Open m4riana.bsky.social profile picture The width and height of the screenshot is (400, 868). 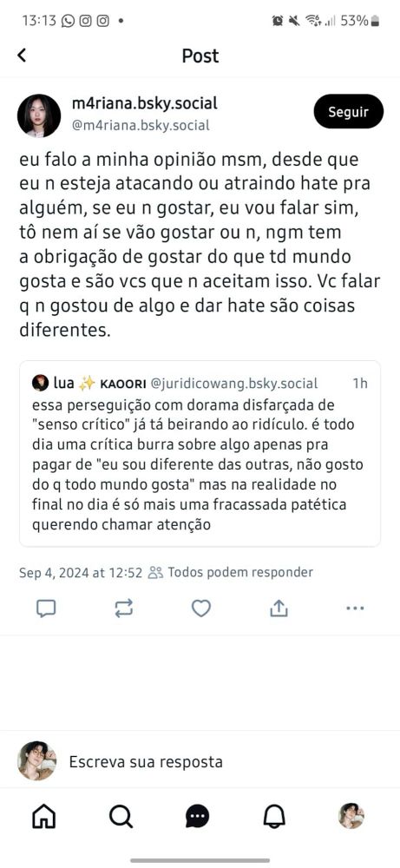[x=39, y=115]
